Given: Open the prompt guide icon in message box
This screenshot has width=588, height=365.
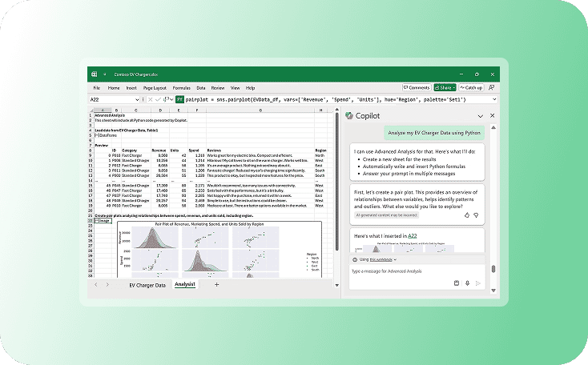Looking at the screenshot, I should tap(457, 283).
